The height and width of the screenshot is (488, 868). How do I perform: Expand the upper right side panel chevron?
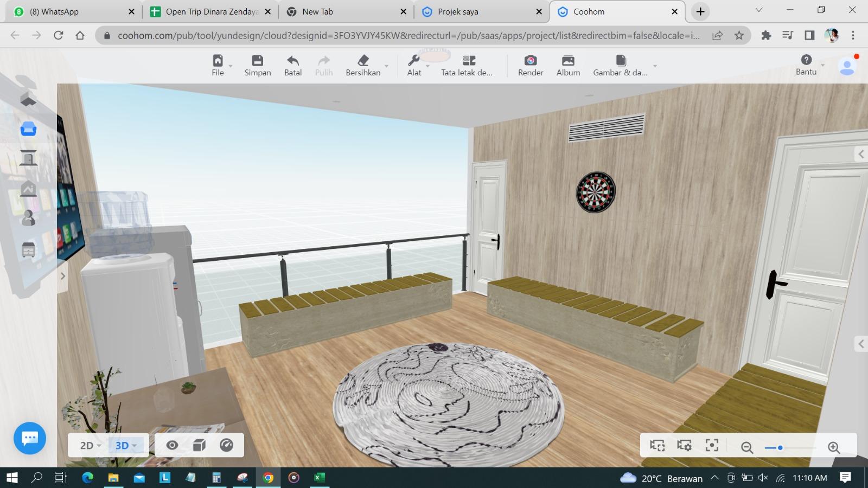[x=861, y=154]
